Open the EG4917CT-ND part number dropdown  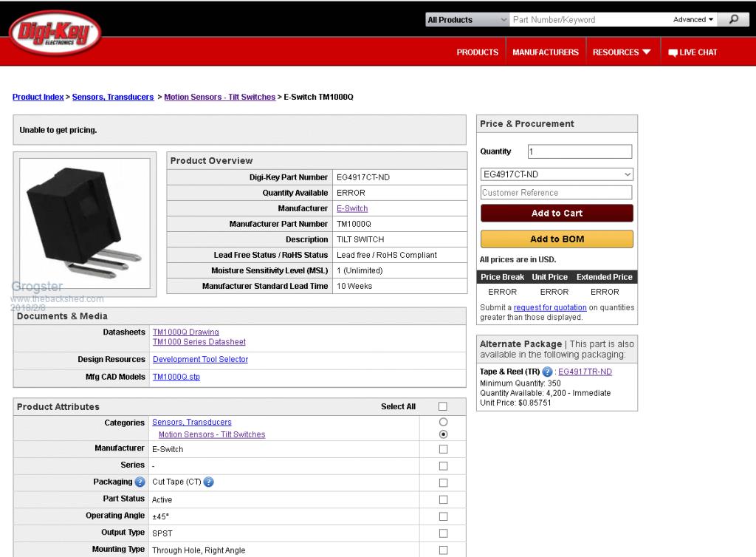coord(557,174)
